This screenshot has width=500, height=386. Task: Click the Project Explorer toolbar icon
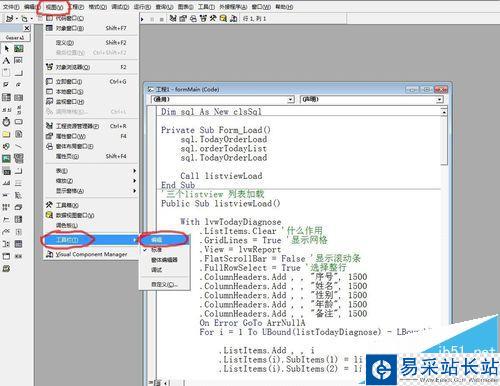[x=173, y=19]
